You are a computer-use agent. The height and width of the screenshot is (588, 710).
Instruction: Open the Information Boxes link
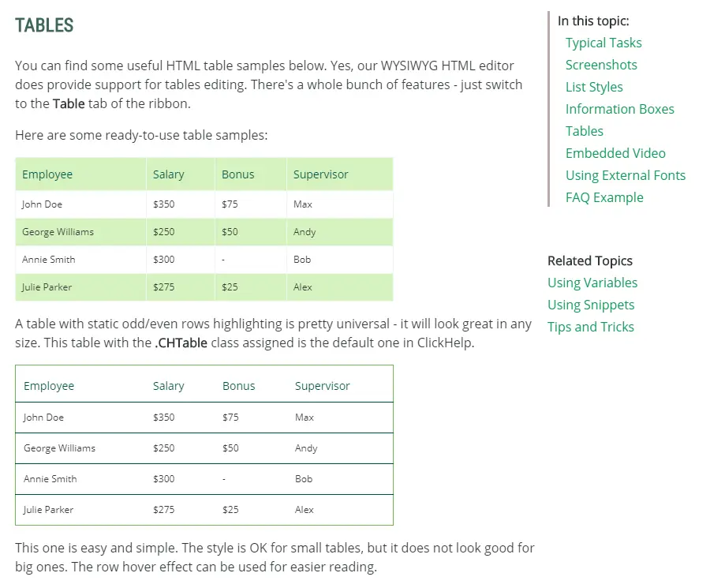click(619, 109)
